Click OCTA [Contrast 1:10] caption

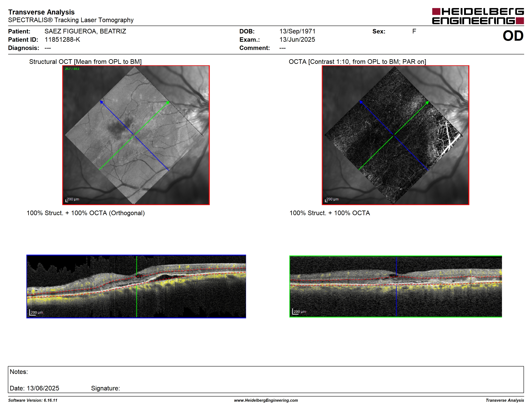click(x=357, y=62)
